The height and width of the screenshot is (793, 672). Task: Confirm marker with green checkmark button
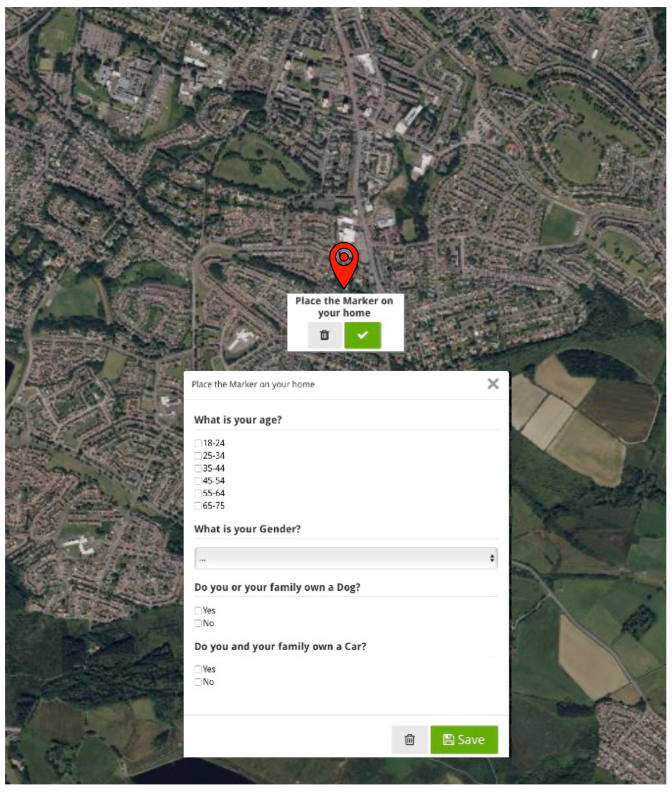tap(362, 335)
